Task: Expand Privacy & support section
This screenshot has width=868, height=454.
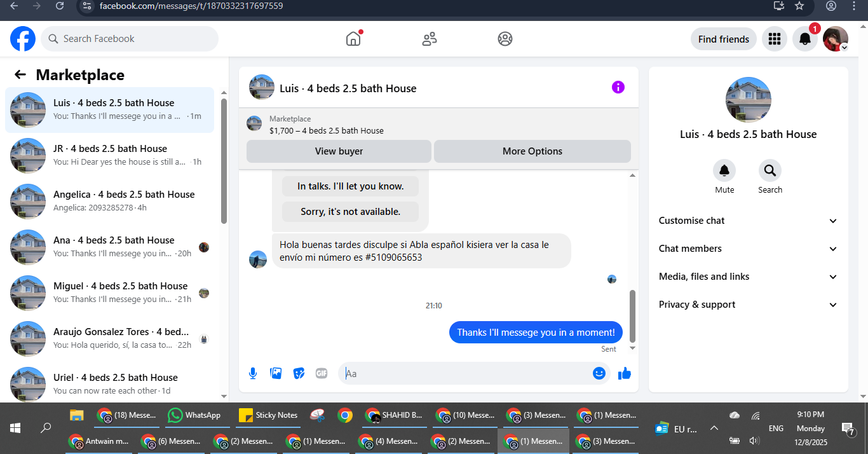Action: [x=749, y=305]
